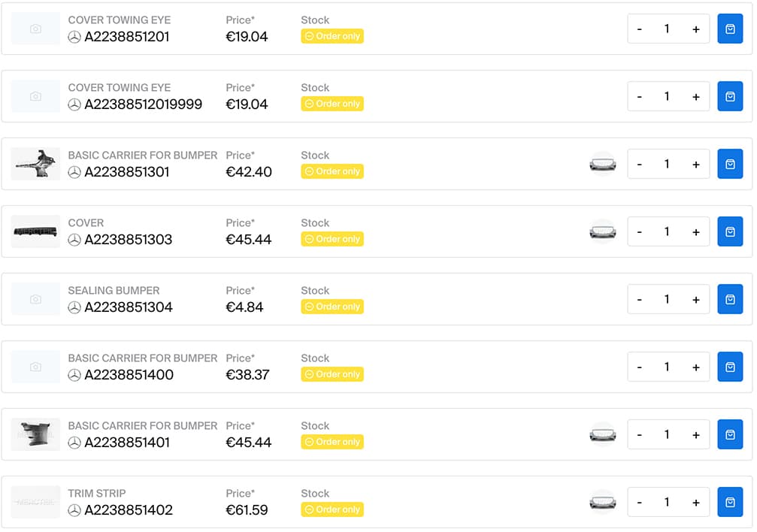Decrease quantity for A22388512019999
The width and height of the screenshot is (757, 532).
click(639, 97)
